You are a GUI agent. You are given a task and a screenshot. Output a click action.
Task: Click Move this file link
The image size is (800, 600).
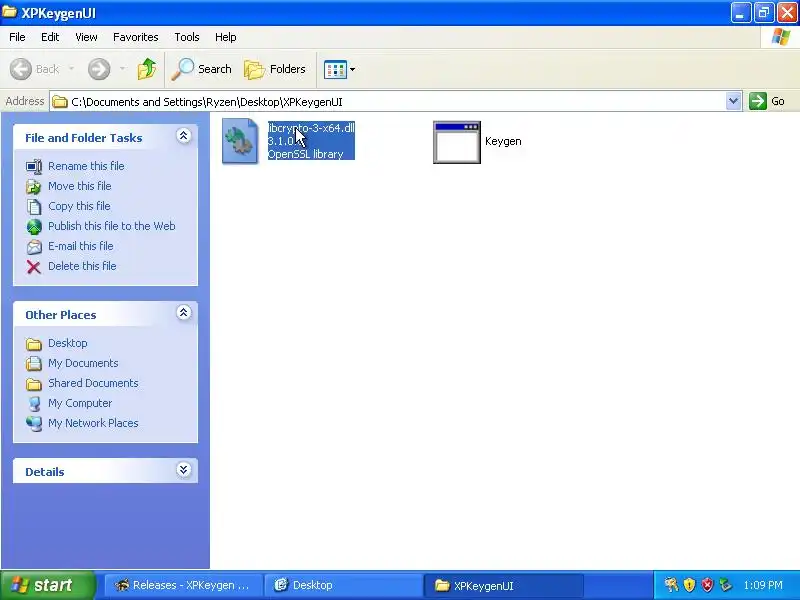tap(80, 186)
